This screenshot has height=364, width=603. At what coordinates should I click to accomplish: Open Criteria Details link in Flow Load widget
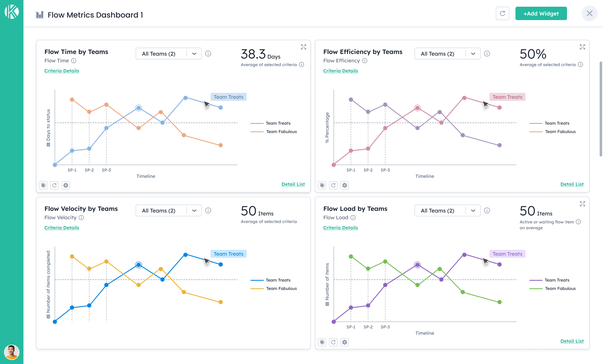[x=340, y=228]
